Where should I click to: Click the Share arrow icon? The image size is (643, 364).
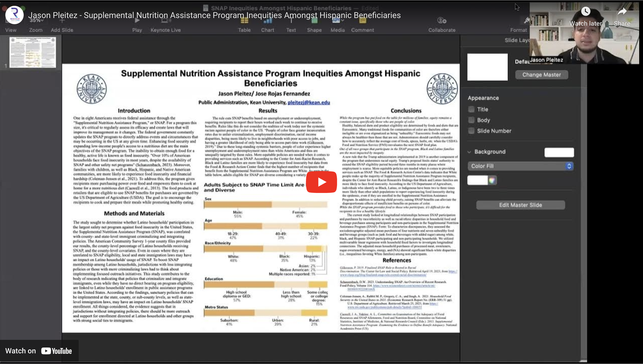[x=622, y=11]
